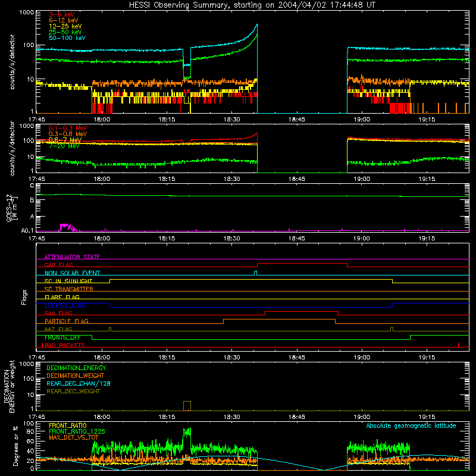Select the SAA_FLAG label

[x=58, y=313]
